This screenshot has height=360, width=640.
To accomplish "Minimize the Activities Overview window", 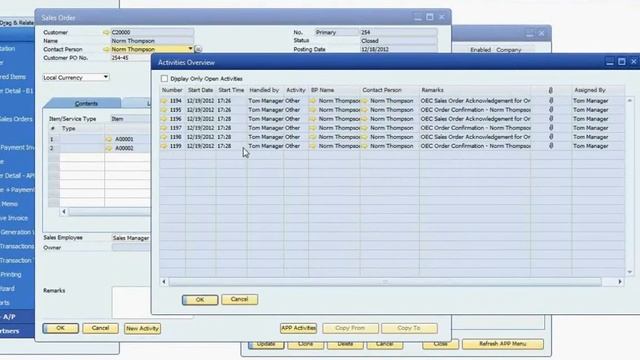I will pyautogui.click(x=610, y=62).
